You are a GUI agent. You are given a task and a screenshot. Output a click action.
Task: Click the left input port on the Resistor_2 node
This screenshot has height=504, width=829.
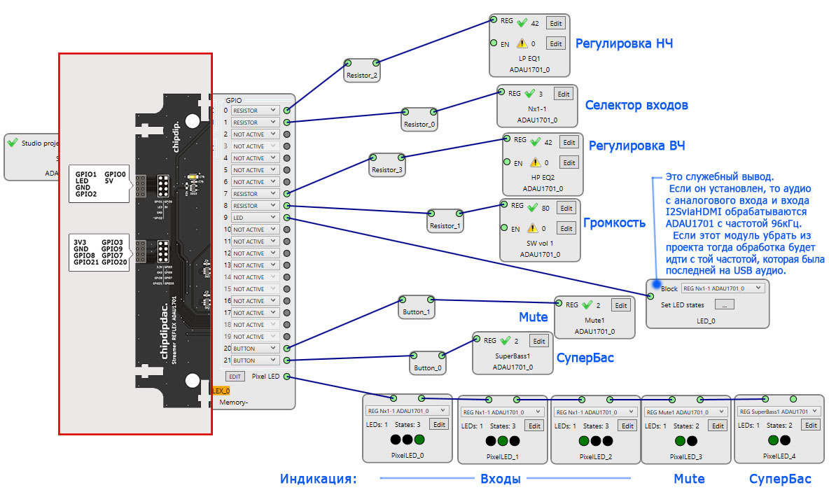point(348,62)
